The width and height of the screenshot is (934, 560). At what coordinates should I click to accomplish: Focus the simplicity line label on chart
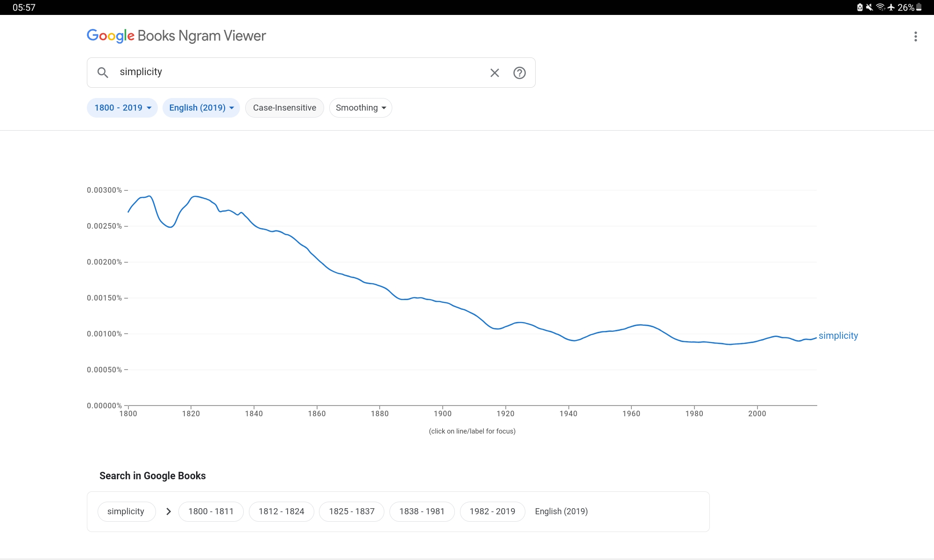tap(838, 336)
